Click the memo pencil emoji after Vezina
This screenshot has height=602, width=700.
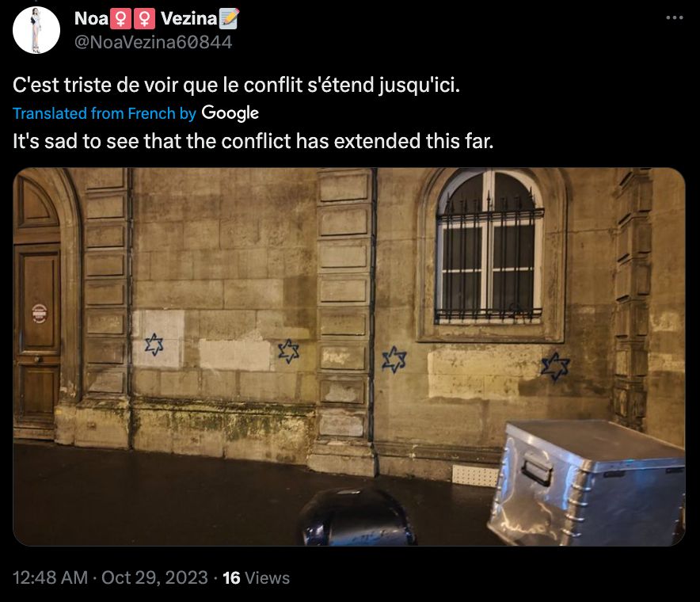tap(229, 19)
